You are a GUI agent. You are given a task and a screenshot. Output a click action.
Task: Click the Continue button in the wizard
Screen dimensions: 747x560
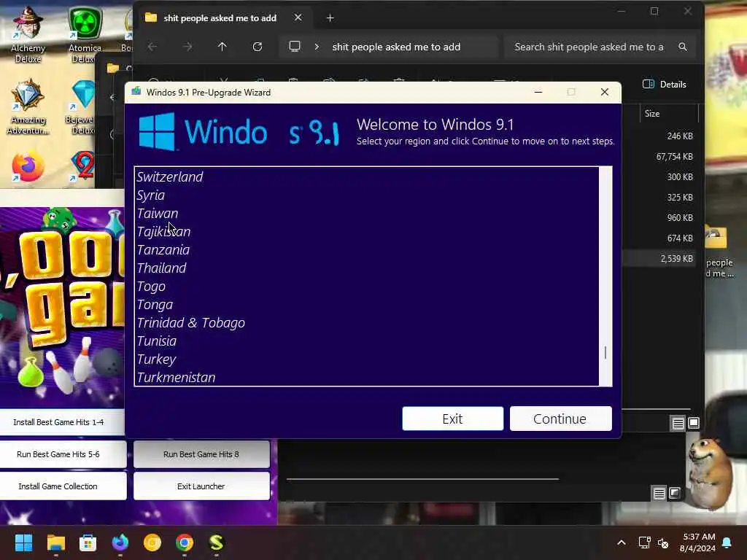point(561,419)
